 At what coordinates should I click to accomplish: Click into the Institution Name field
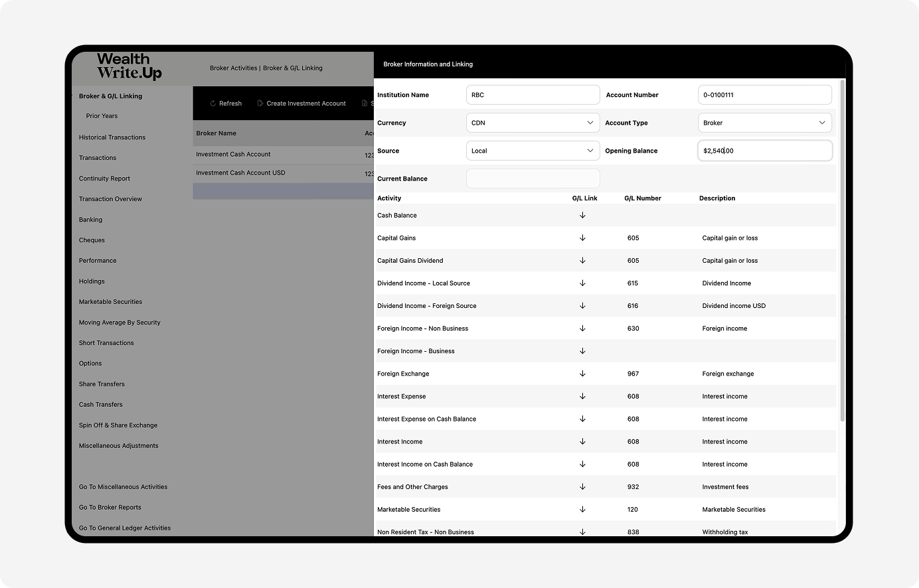coord(533,95)
